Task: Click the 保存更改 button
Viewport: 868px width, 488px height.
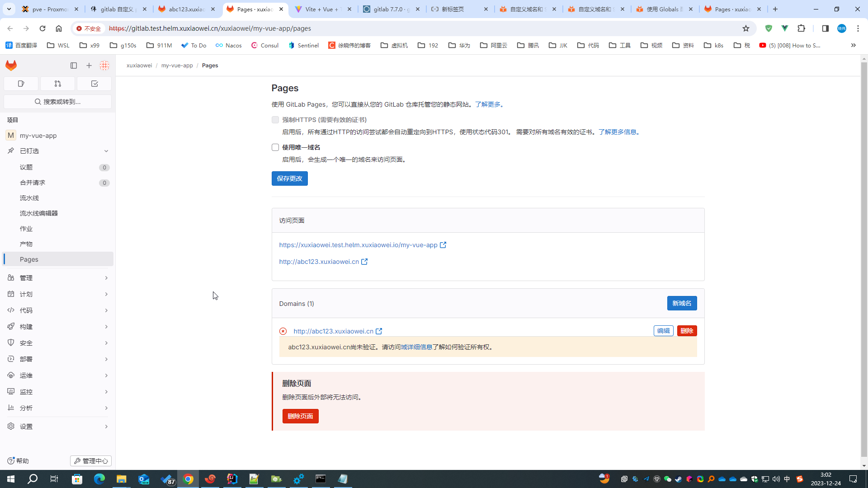Action: [289, 178]
